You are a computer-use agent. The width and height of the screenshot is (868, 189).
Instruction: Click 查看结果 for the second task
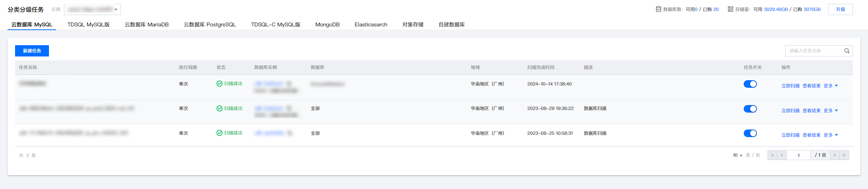[811, 111]
